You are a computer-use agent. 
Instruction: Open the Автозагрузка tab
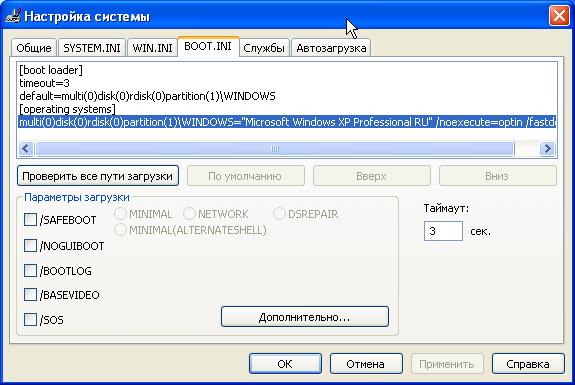[331, 48]
